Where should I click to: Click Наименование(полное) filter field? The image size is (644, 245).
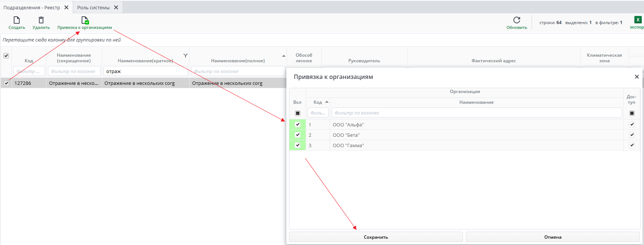(x=238, y=71)
